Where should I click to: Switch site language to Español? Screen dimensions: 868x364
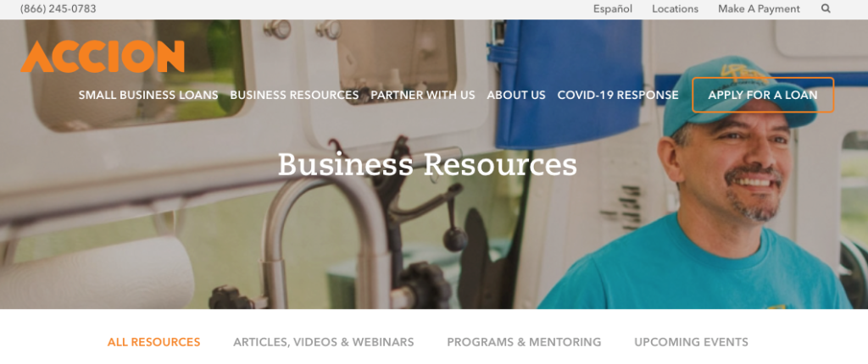point(612,8)
